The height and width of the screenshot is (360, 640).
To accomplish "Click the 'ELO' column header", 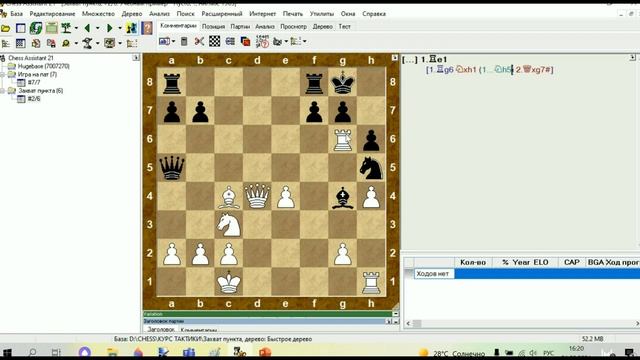I will [541, 262].
